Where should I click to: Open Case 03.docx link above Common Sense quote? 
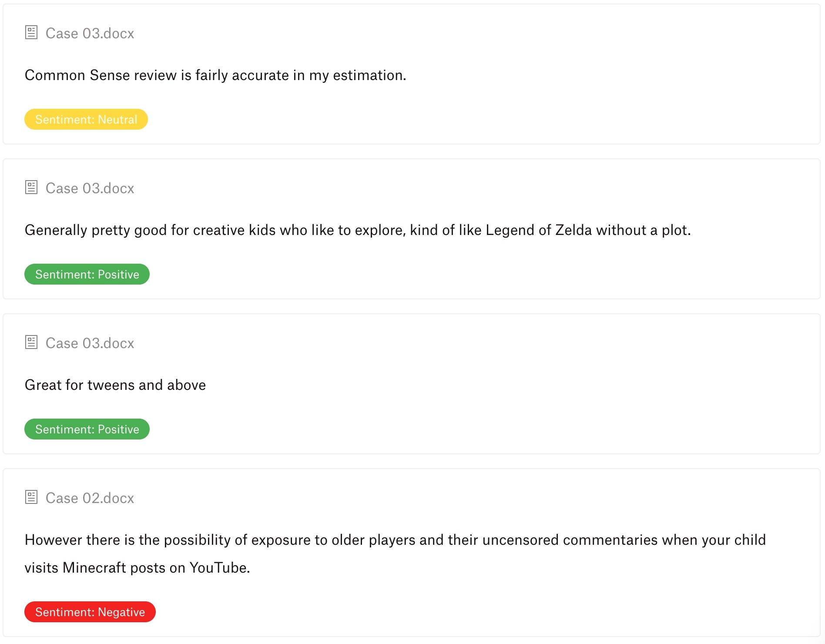[90, 34]
